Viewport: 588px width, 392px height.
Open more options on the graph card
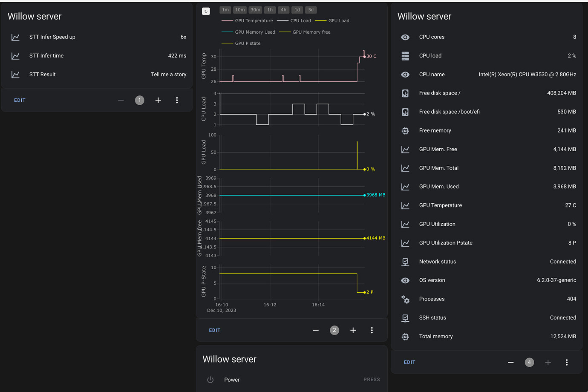[372, 330]
